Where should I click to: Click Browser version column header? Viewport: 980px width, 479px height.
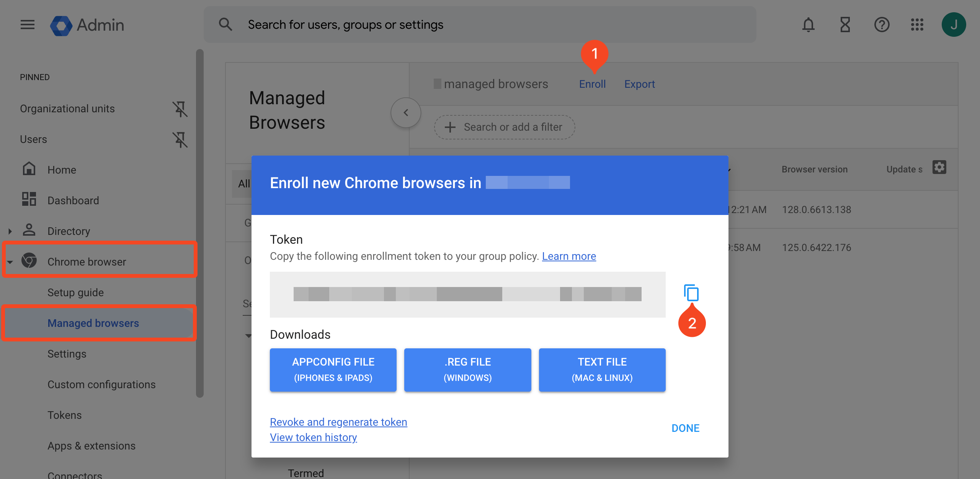click(x=815, y=169)
